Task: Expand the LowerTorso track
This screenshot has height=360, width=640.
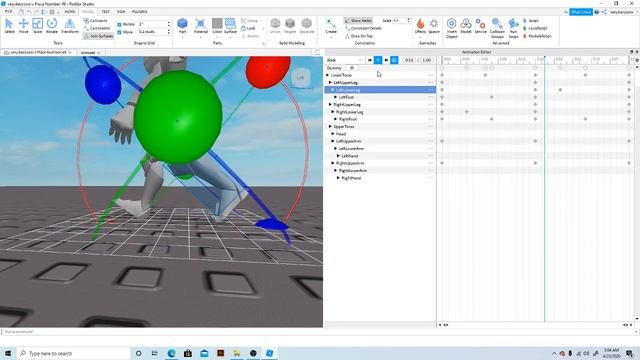Action: [327, 75]
